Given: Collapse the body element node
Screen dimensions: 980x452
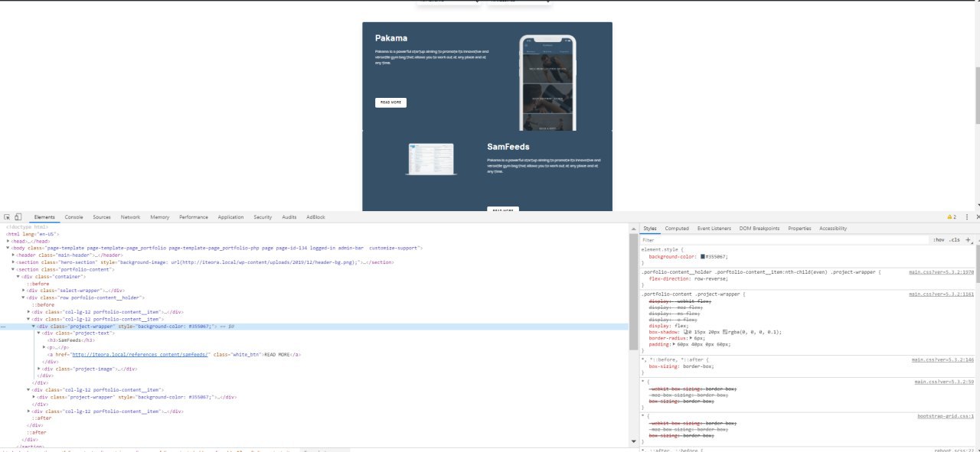Looking at the screenshot, I should coord(8,248).
